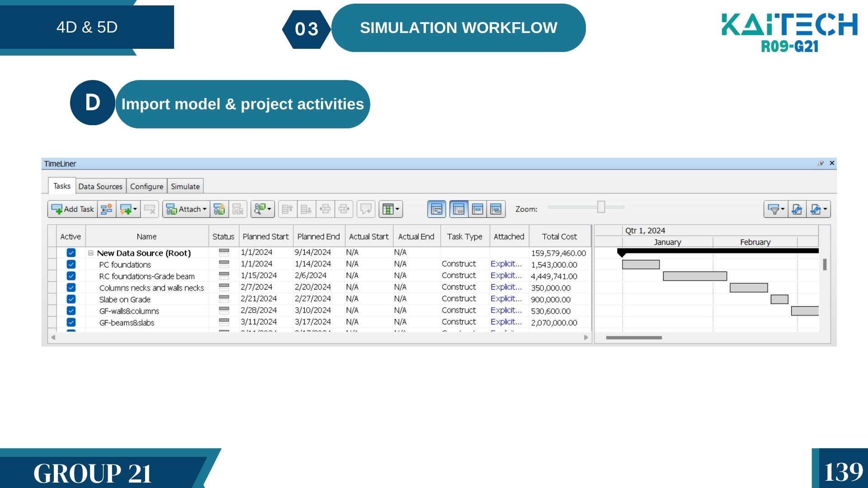
Task: Collapse the New Data Source (Root) node
Action: (x=91, y=253)
